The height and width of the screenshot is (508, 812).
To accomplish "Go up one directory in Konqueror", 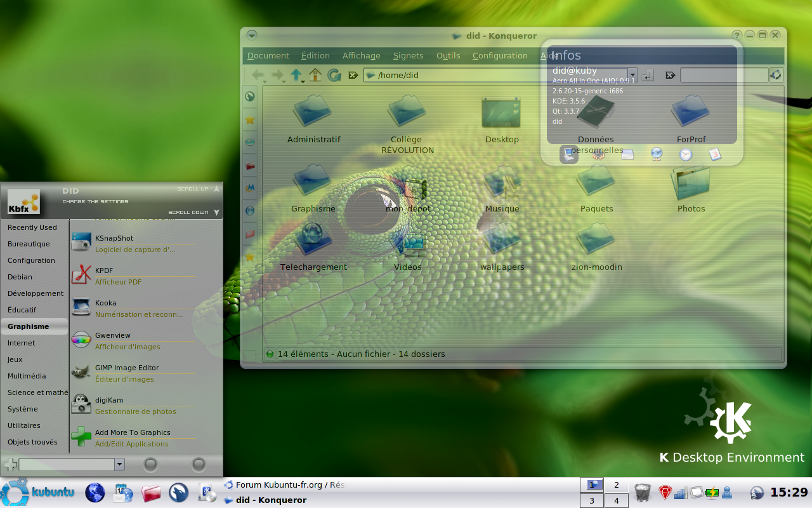I will coord(296,74).
